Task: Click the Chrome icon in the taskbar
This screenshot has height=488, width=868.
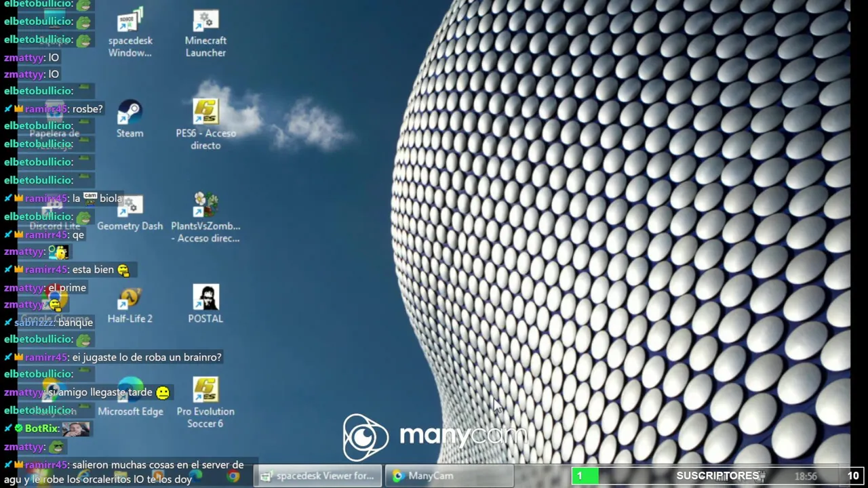Action: click(x=233, y=476)
